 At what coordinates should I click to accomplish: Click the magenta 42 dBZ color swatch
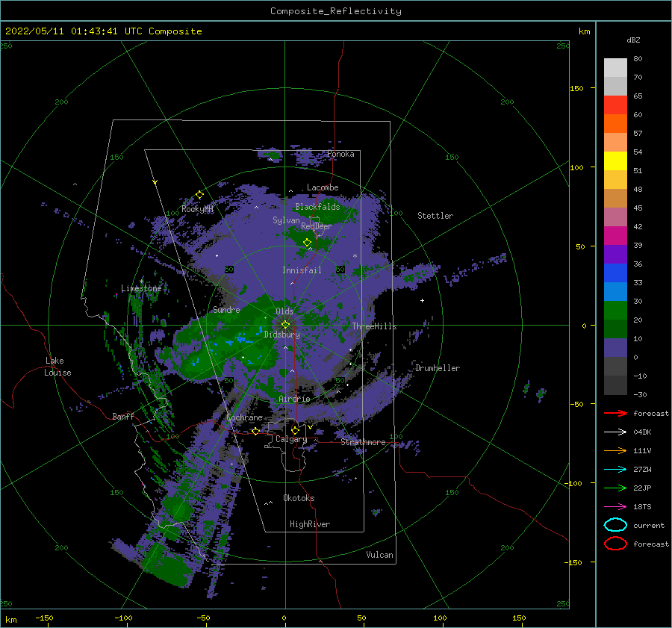(615, 236)
